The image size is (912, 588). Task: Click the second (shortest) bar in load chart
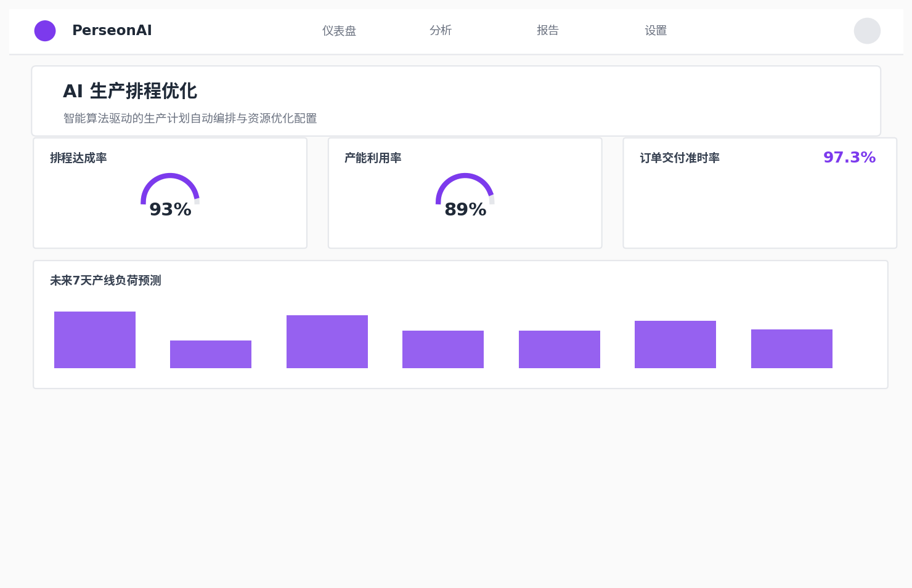point(211,355)
